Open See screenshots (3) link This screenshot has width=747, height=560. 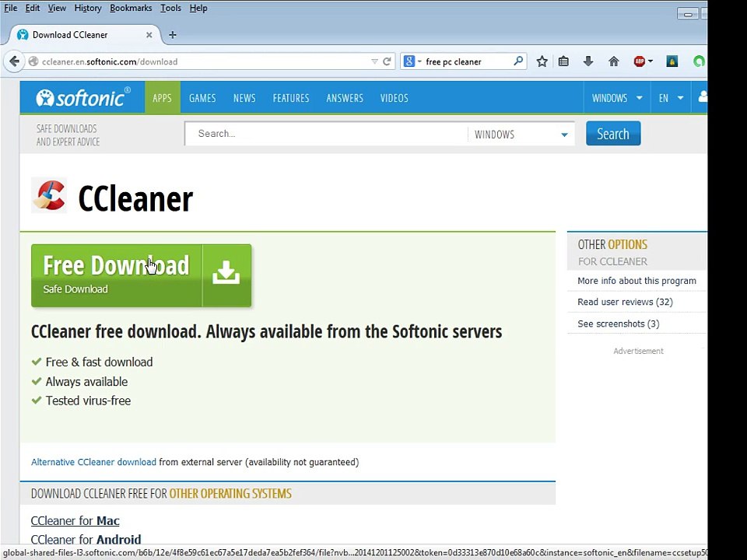(x=619, y=324)
